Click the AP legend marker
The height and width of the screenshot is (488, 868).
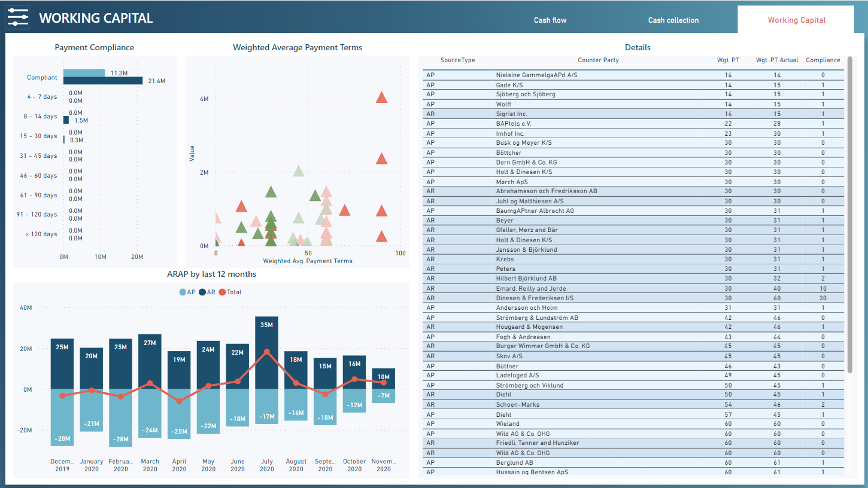183,292
